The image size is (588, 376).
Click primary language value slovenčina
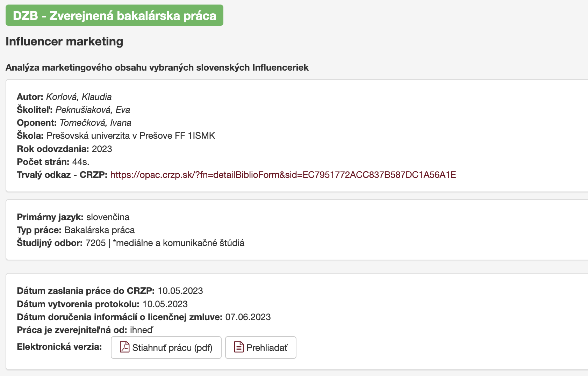(108, 217)
